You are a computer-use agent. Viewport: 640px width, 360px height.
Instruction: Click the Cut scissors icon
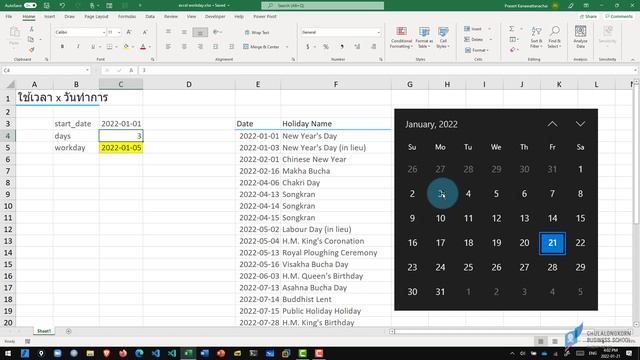pos(31,29)
